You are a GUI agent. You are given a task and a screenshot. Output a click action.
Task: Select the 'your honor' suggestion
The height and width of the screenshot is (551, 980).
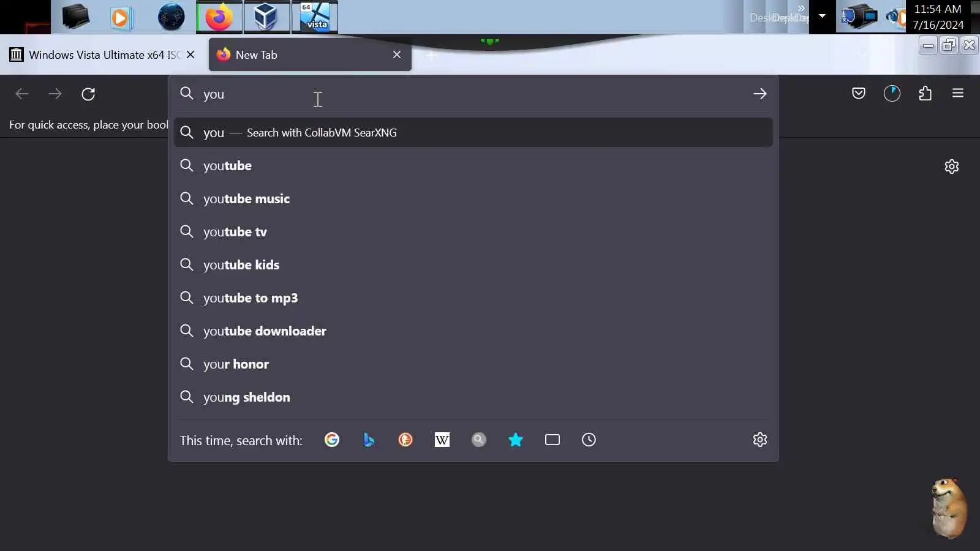tap(473, 364)
